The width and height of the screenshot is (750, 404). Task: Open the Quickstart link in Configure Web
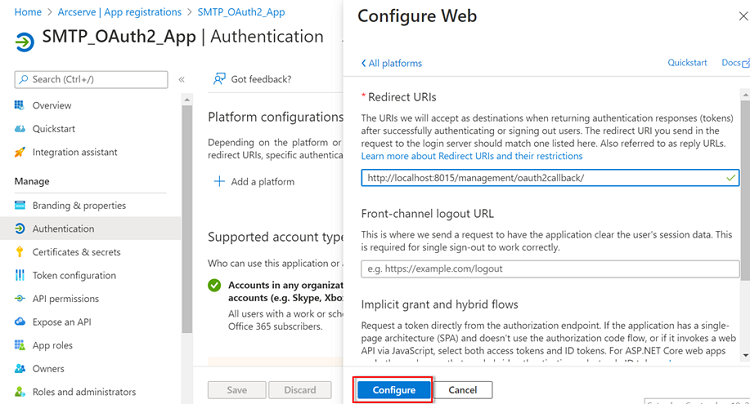pos(687,63)
